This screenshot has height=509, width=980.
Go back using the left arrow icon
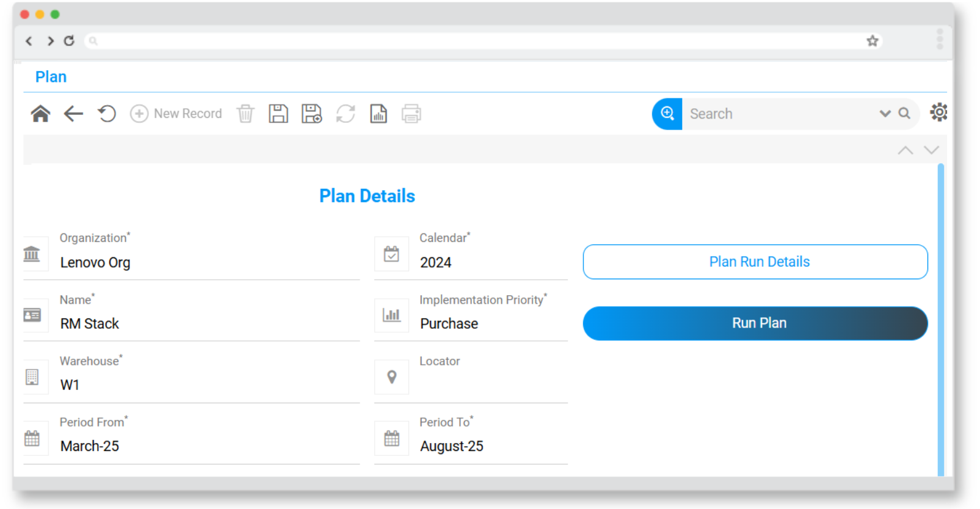click(x=73, y=114)
